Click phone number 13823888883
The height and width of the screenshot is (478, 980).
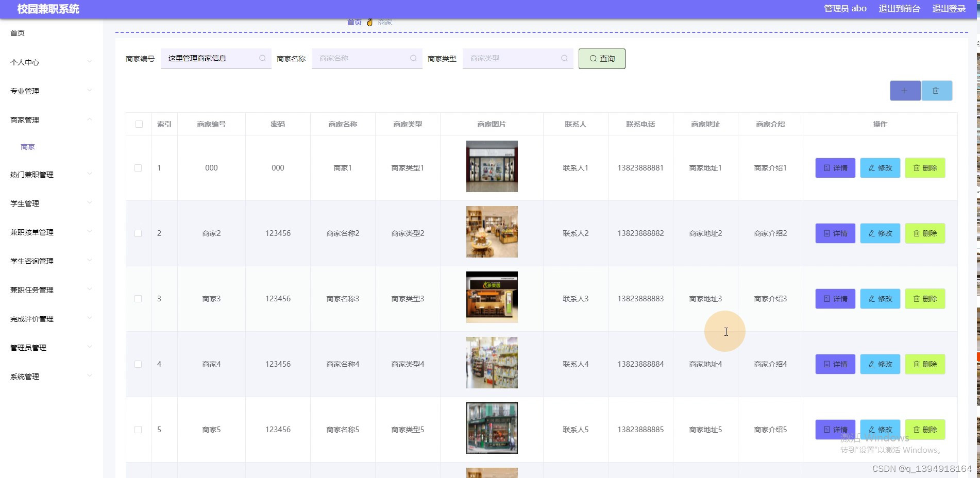coord(640,299)
